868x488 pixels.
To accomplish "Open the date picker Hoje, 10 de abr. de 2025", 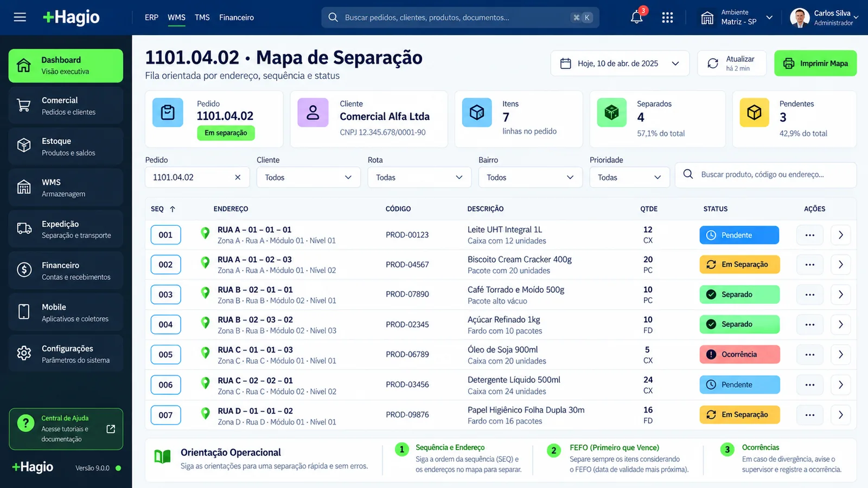I will (620, 63).
